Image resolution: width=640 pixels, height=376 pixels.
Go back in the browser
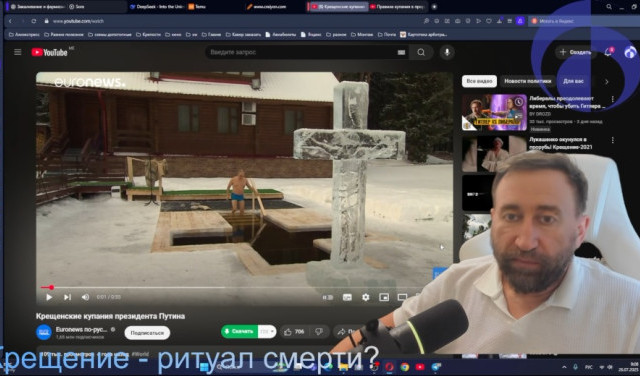click(x=10, y=21)
